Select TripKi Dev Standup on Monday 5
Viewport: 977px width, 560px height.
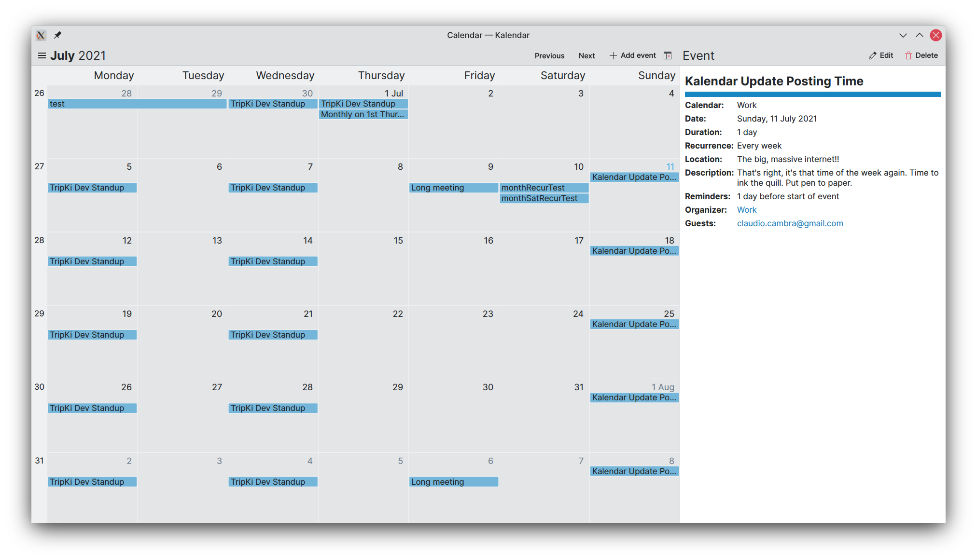pyautogui.click(x=92, y=188)
